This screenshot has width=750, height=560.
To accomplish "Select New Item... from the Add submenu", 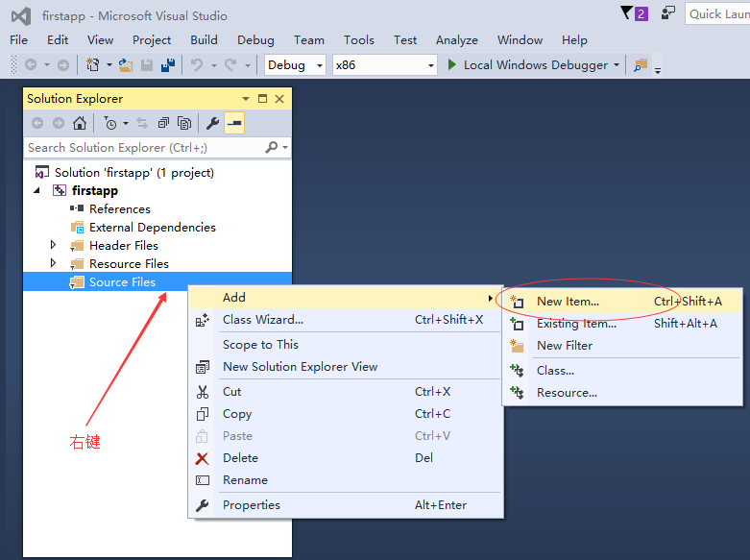I will 568,302.
